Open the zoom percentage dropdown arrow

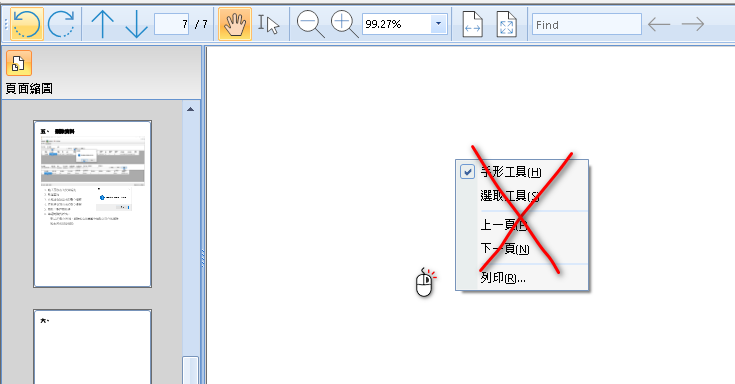pyautogui.click(x=439, y=24)
